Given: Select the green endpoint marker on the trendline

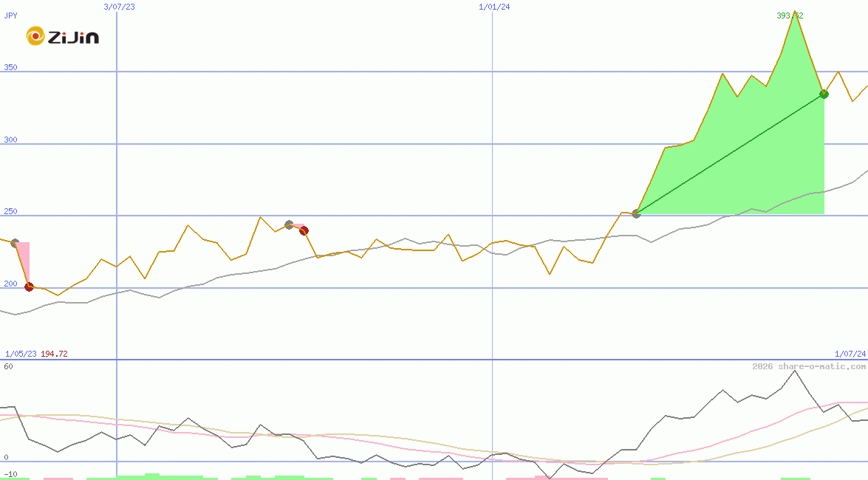Looking at the screenshot, I should tap(824, 94).
